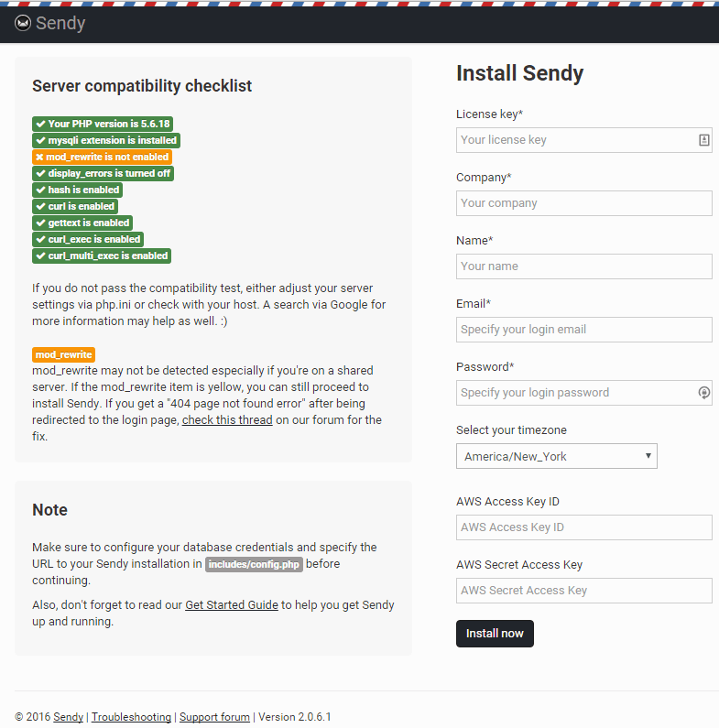Focus the AWS Secret Access Key field
This screenshot has width=719, height=728.
(x=583, y=591)
